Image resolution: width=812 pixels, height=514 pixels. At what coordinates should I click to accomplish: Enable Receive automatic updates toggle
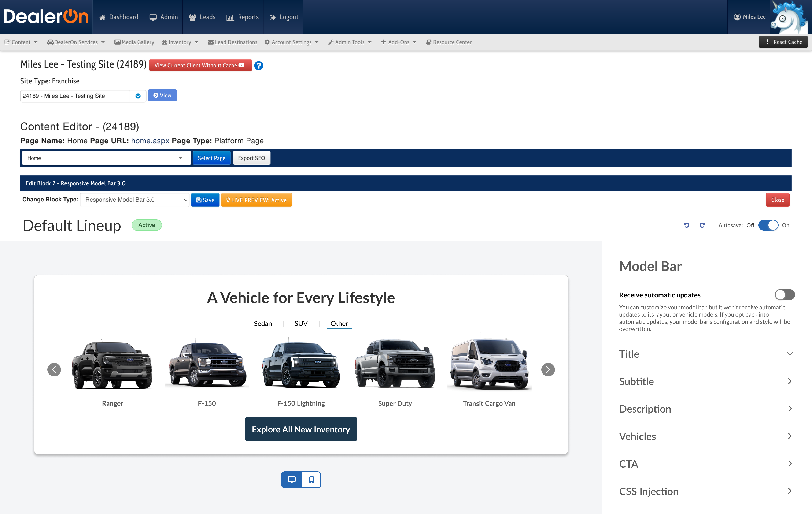(784, 295)
